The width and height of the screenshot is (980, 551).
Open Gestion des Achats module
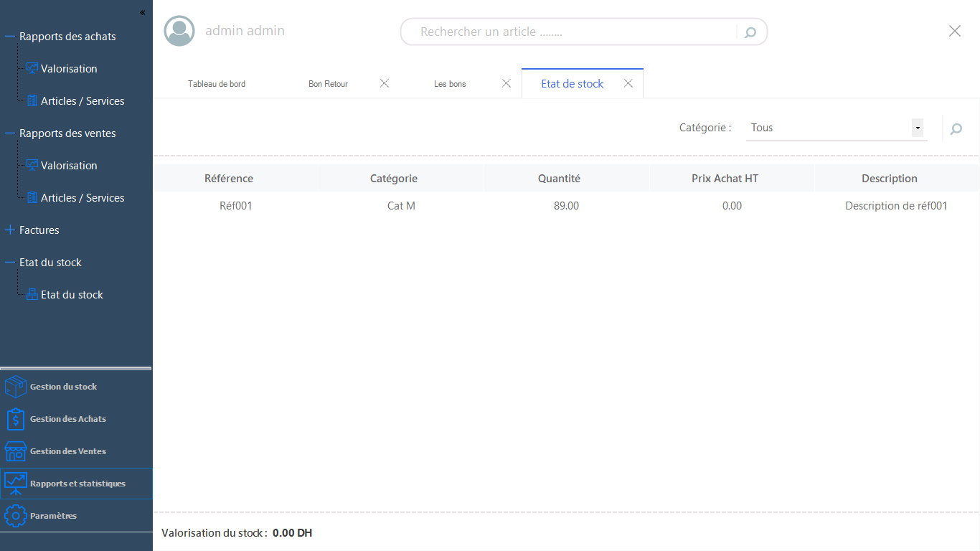(x=67, y=419)
